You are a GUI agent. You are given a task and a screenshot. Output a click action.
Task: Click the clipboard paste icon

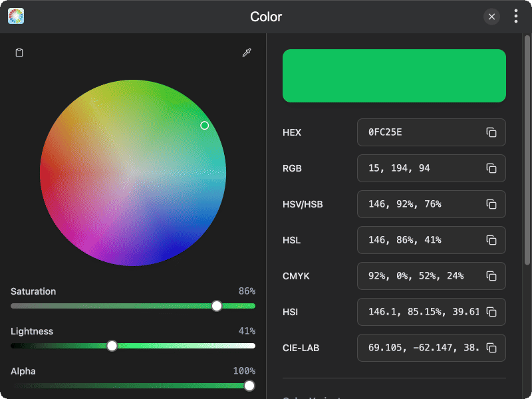point(19,53)
